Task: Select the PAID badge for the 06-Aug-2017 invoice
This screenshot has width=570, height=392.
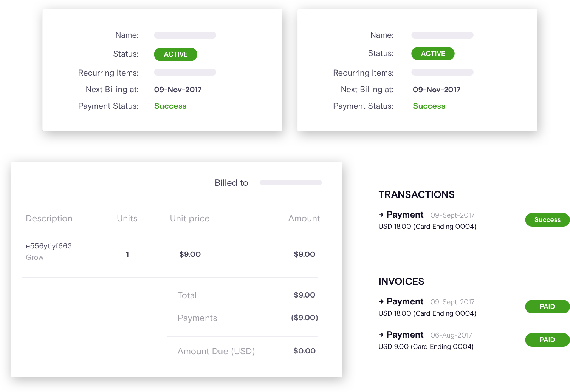Action: coord(547,340)
